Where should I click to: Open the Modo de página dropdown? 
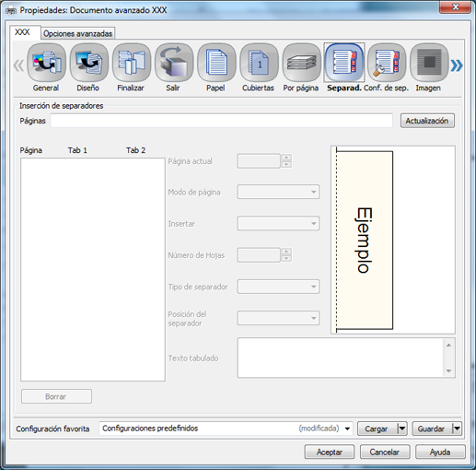click(x=278, y=192)
